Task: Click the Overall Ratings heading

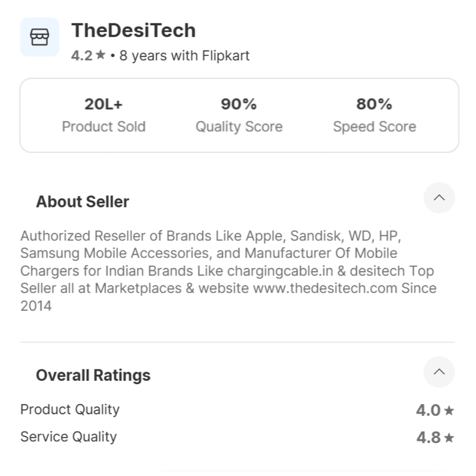Action: [93, 375]
